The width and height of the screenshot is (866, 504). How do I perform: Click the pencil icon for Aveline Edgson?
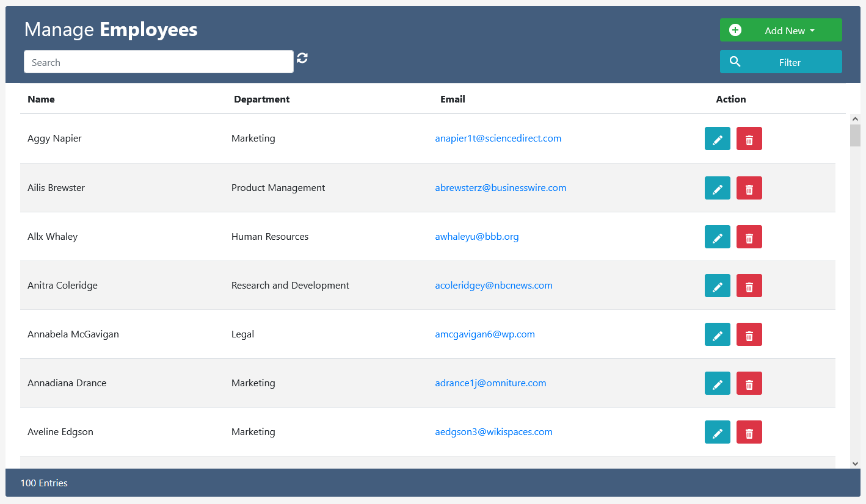(x=717, y=432)
